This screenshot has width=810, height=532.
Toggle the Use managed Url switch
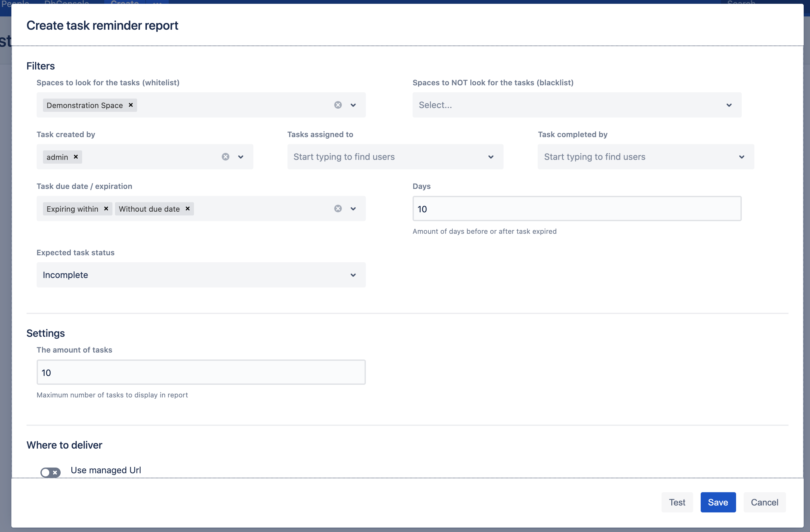coord(50,472)
